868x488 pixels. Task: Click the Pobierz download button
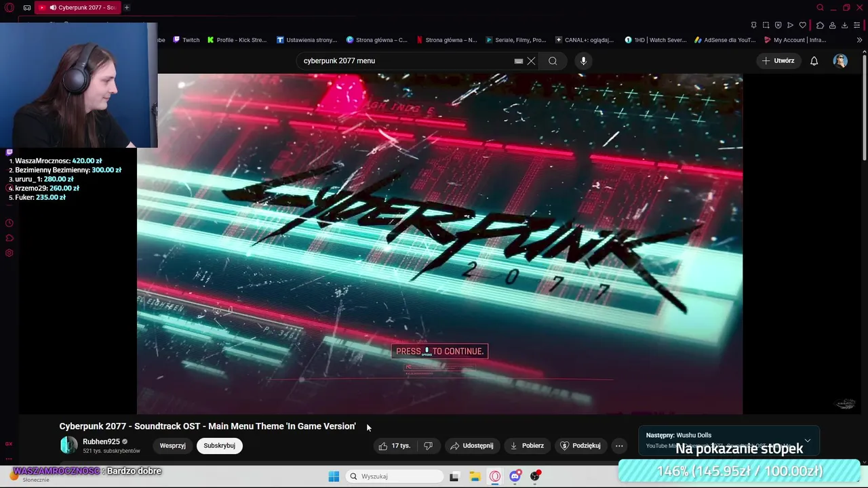click(527, 445)
